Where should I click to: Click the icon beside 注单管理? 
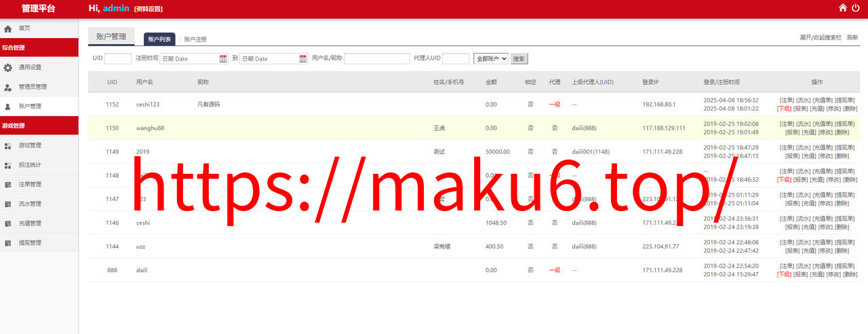tap(8, 185)
